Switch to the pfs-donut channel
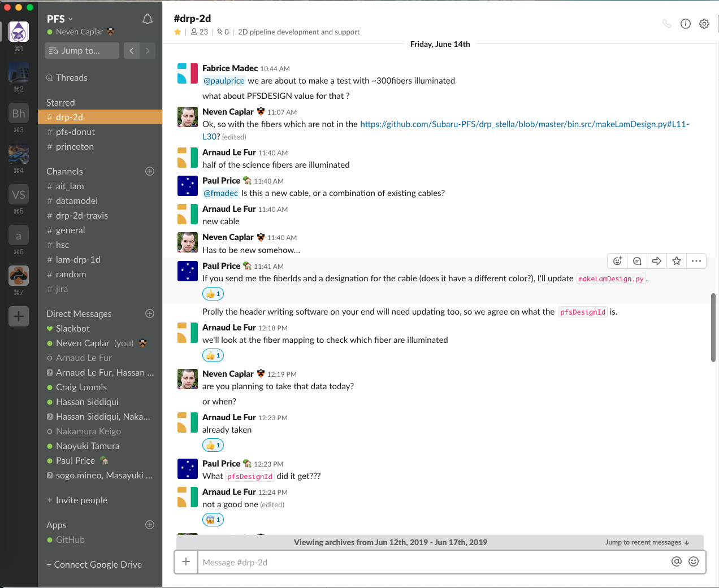This screenshot has height=588, width=719. tap(75, 132)
